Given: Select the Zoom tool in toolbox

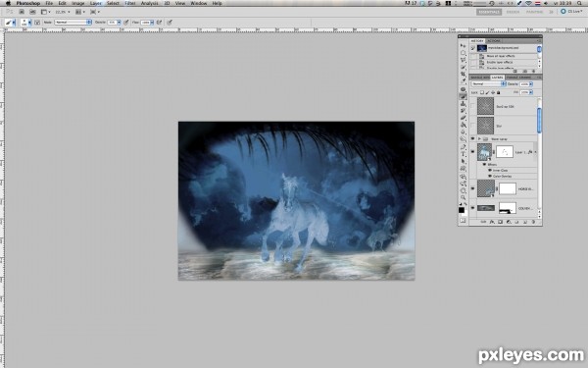Looking at the screenshot, I should click(x=464, y=197).
